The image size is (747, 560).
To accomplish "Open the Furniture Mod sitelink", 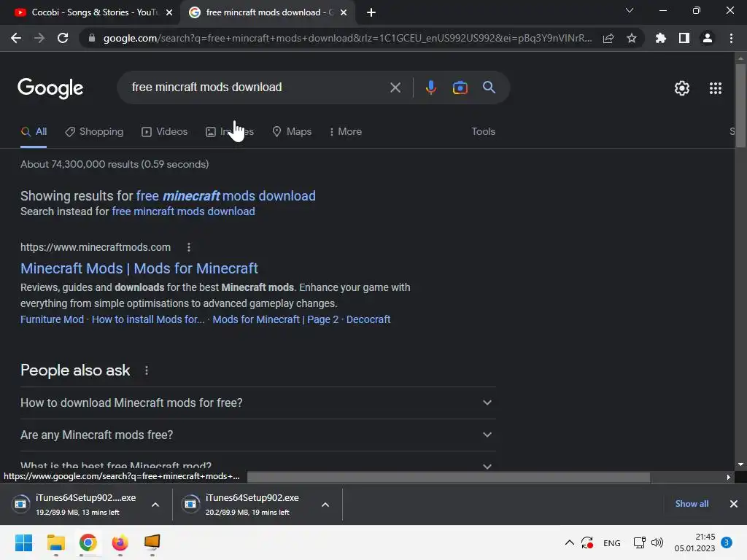I will [52, 319].
